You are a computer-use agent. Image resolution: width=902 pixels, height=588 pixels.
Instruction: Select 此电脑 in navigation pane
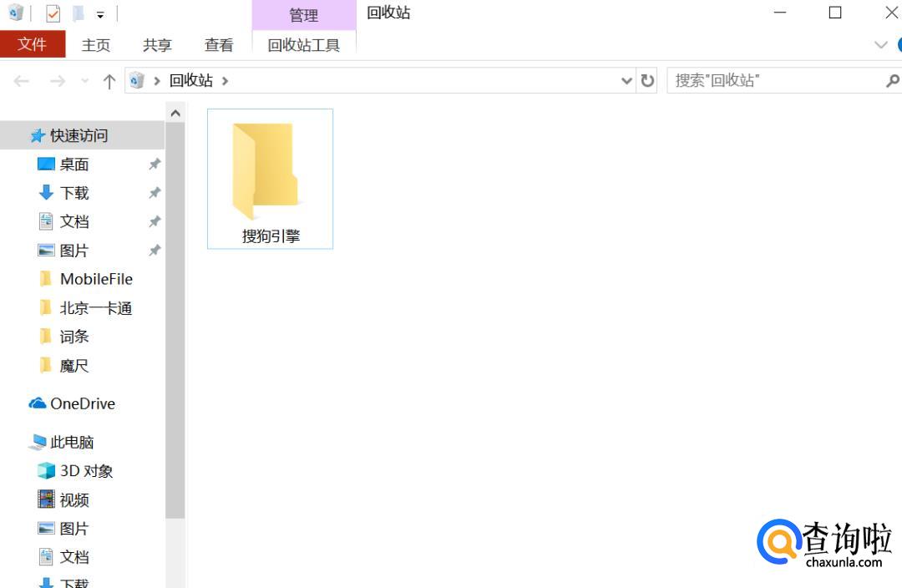point(72,443)
